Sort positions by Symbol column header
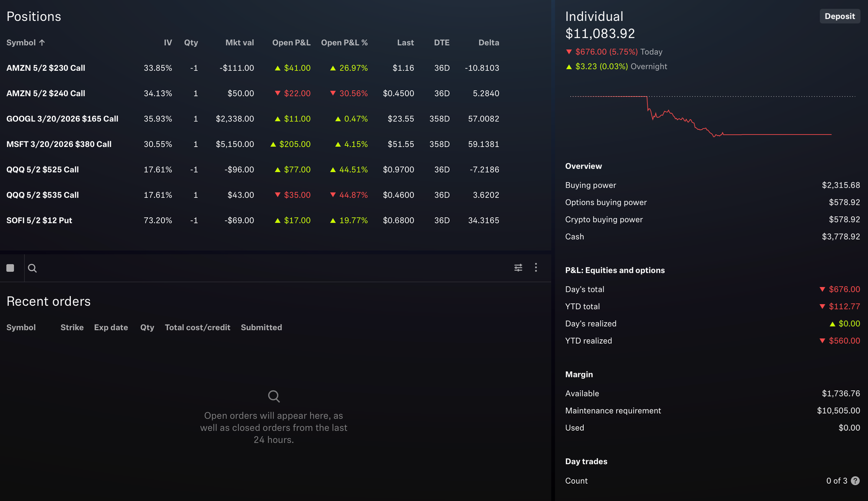The image size is (868, 501). (26, 43)
